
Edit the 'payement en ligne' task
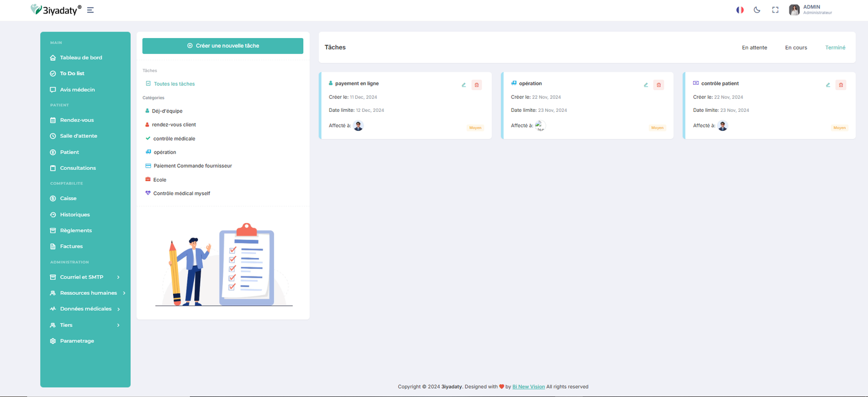pos(464,85)
